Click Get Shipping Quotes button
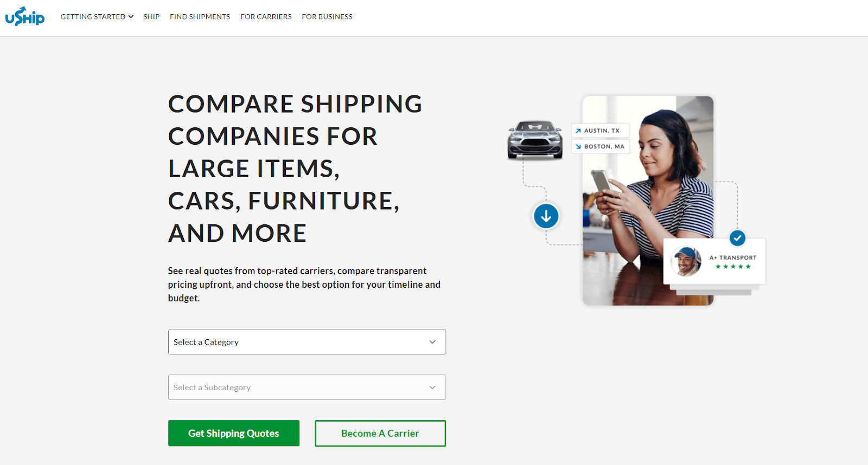Viewport: 868px width, 465px height. click(234, 433)
